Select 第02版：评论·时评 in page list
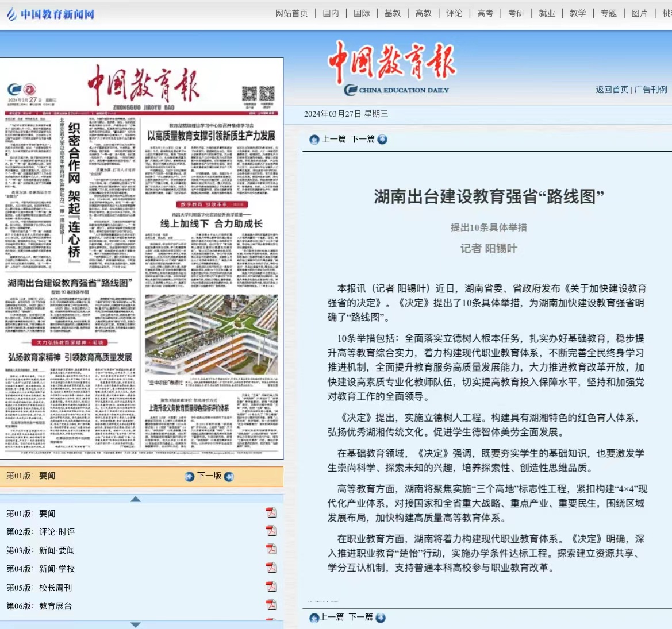This screenshot has width=672, height=629. 41,532
